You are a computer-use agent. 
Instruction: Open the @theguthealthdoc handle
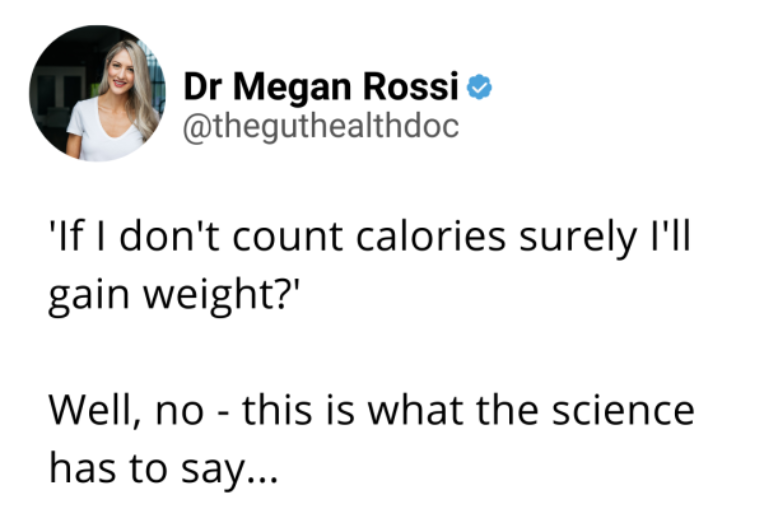pos(321,128)
